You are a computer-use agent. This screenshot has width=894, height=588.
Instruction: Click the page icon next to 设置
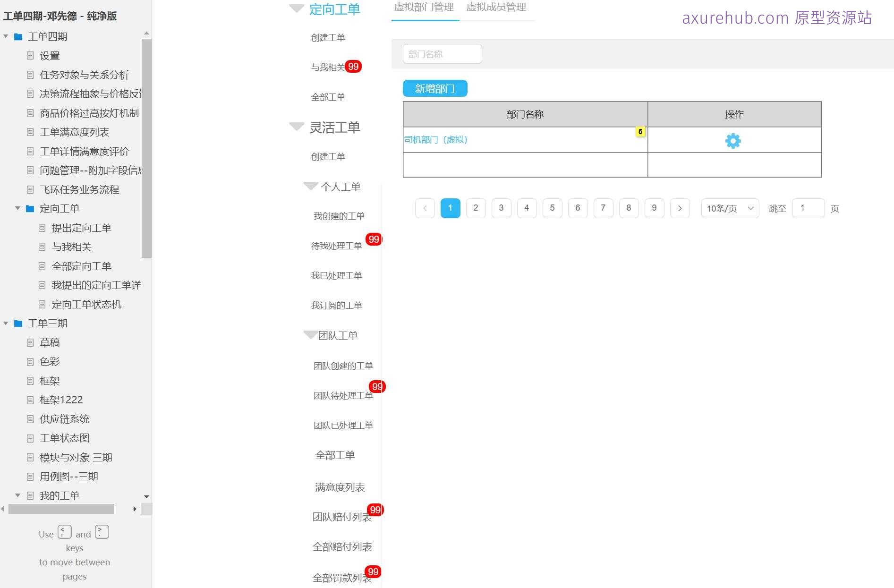click(x=30, y=56)
